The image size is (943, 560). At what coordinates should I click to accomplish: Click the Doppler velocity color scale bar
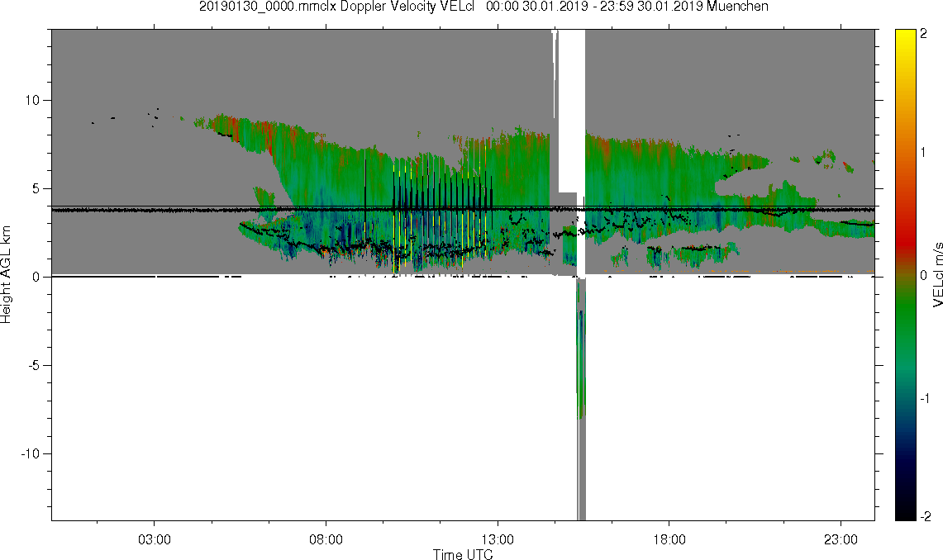click(905, 274)
